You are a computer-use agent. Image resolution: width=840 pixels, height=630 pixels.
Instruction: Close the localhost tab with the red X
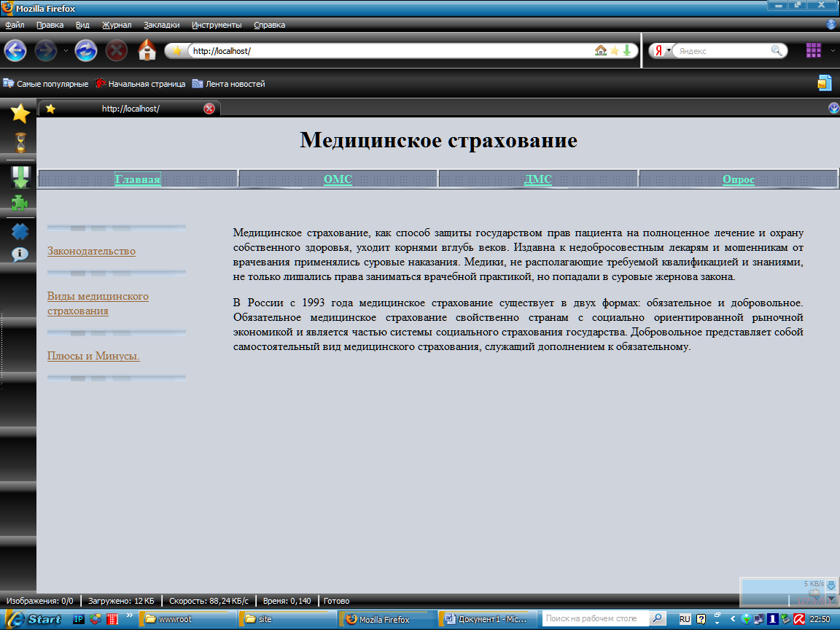pyautogui.click(x=209, y=109)
